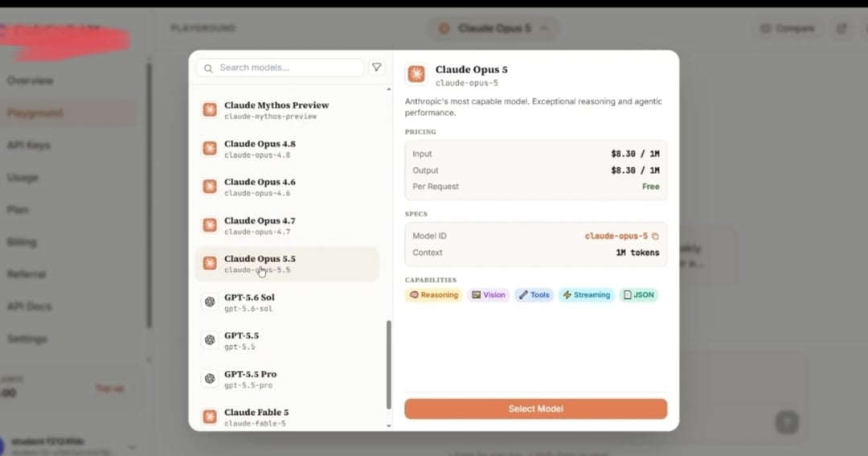
Task: Open the model filter funnel icon
Action: tap(376, 67)
